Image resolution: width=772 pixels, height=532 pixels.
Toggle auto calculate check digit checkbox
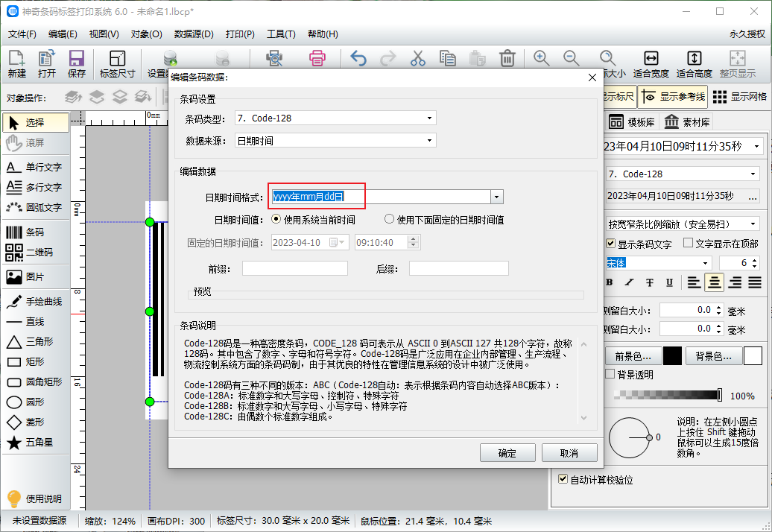[x=563, y=479]
